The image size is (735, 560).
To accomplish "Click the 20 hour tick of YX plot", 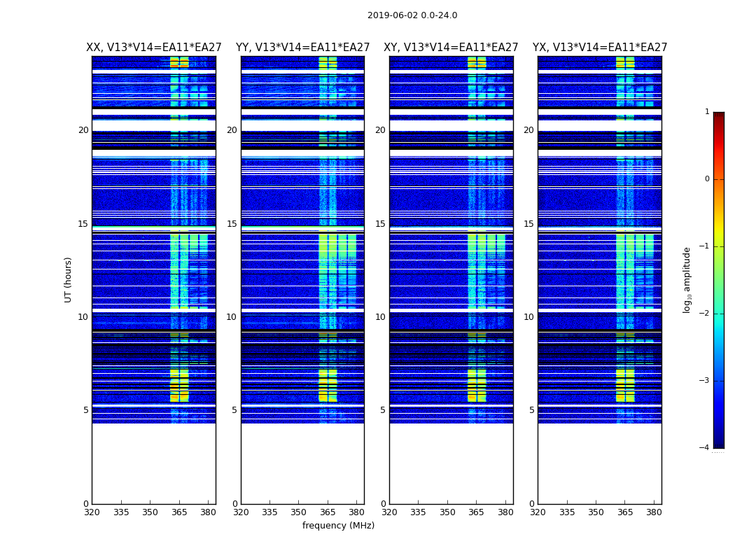I will click(528, 130).
